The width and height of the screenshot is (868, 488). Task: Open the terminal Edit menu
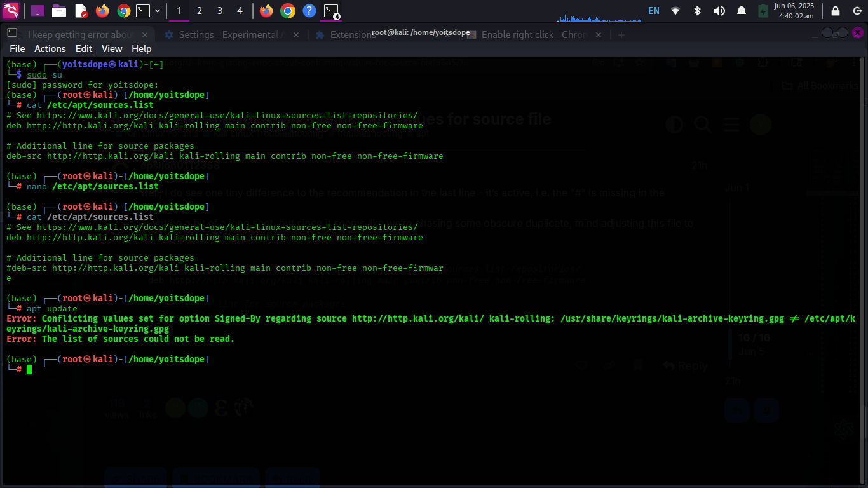click(x=84, y=49)
